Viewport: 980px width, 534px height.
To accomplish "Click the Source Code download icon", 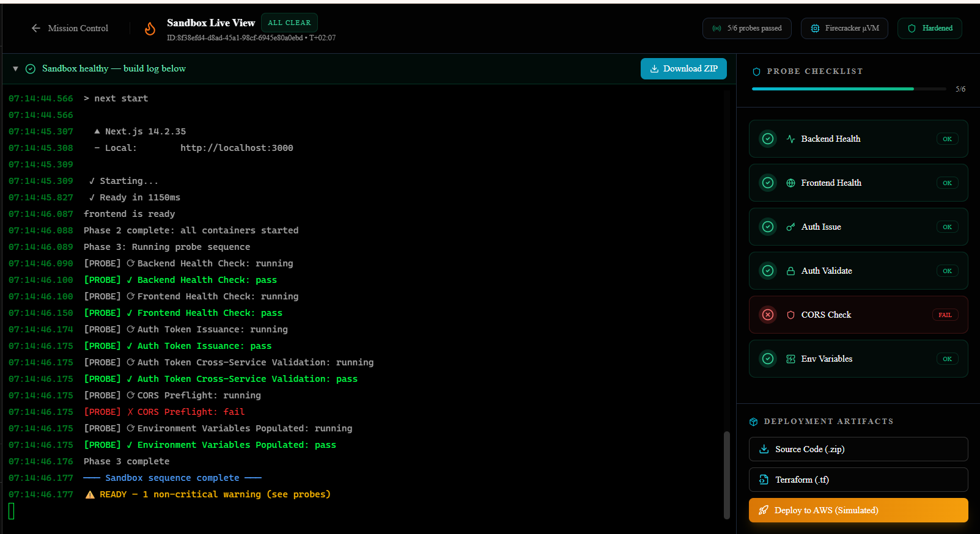I will pyautogui.click(x=764, y=449).
